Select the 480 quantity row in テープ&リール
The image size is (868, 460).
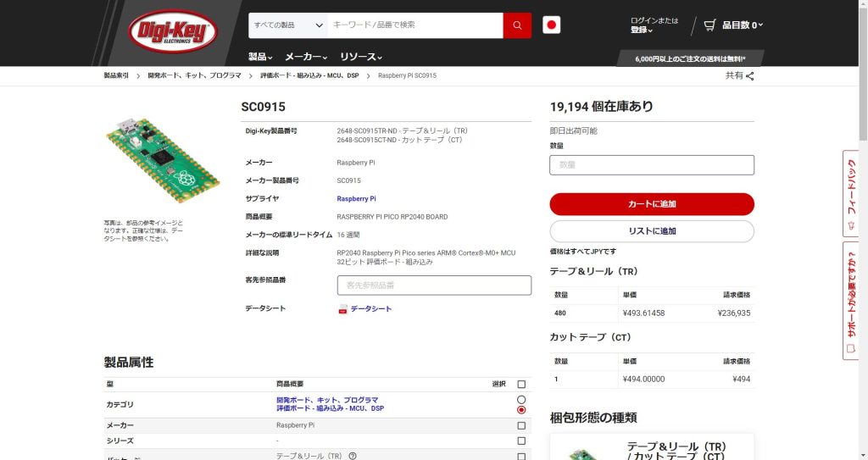[x=652, y=313]
